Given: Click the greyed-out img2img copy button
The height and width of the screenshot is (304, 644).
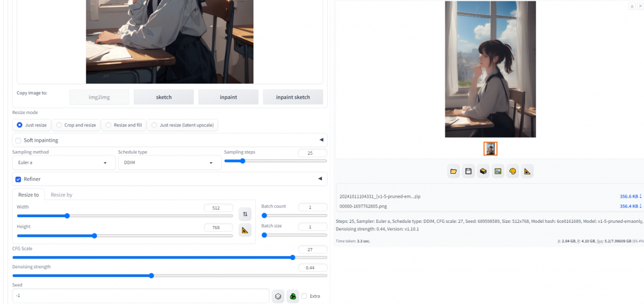Looking at the screenshot, I should (x=99, y=98).
